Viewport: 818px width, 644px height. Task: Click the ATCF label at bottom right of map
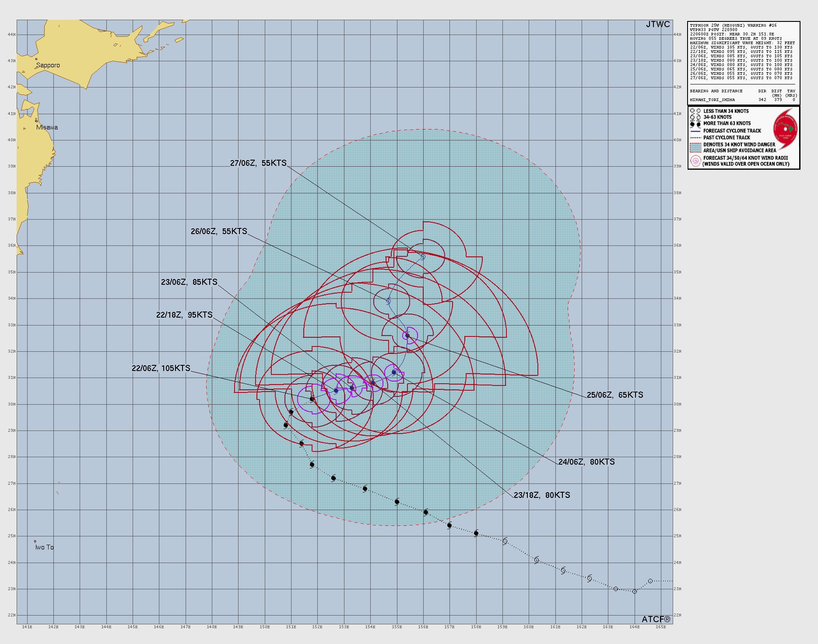656,619
